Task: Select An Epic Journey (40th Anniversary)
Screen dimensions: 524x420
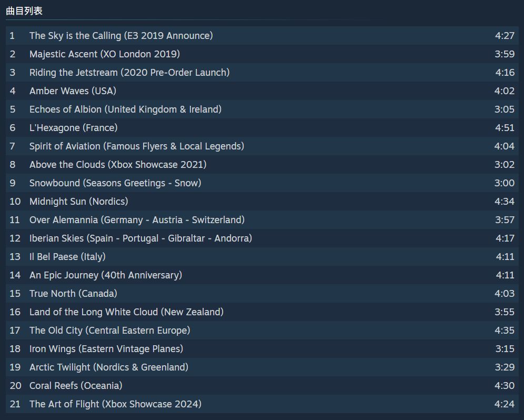Action: [262, 275]
